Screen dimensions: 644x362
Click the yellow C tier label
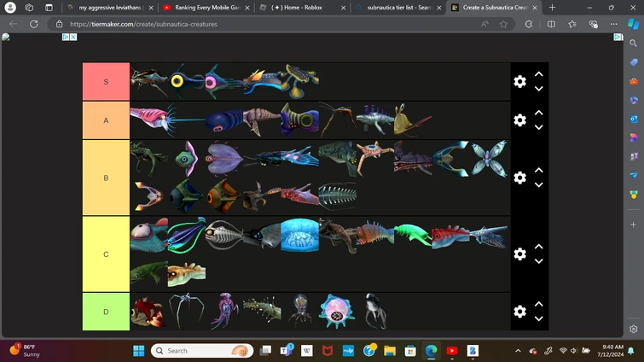point(106,254)
